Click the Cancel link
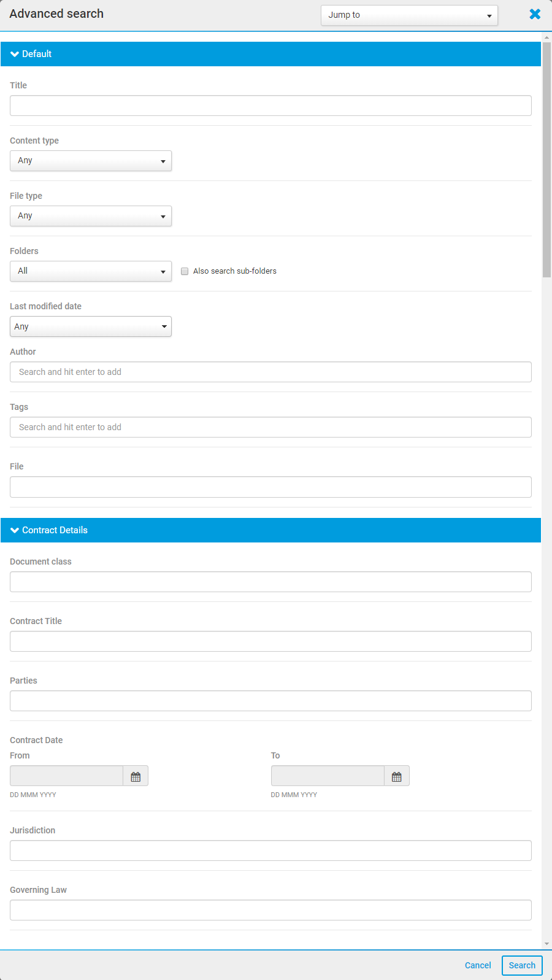This screenshot has height=980, width=552. pos(478,965)
